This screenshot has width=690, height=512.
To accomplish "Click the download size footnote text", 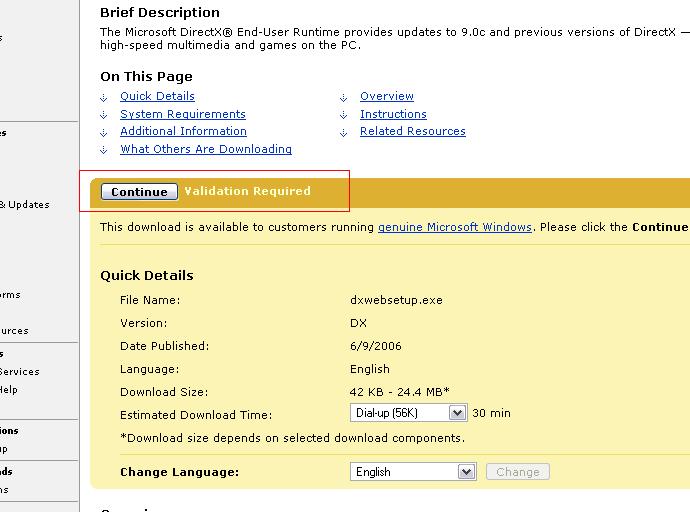I will click(292, 439).
